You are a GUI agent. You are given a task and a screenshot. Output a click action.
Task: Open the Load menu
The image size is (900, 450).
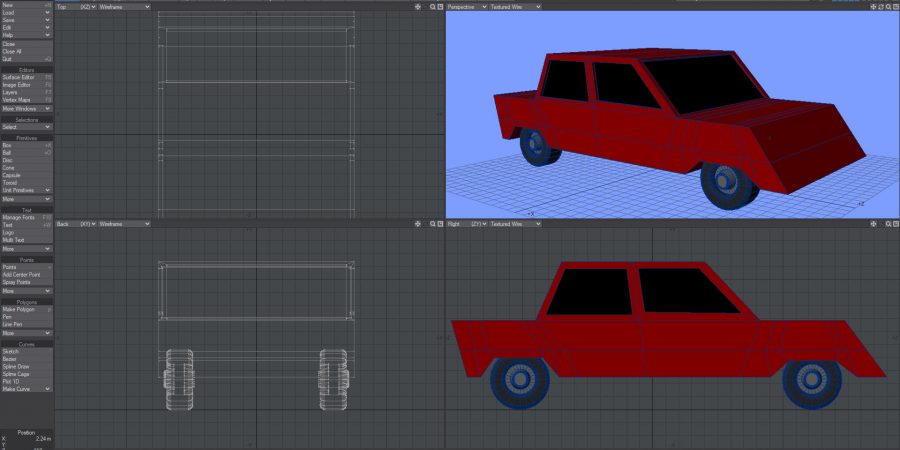pos(26,13)
